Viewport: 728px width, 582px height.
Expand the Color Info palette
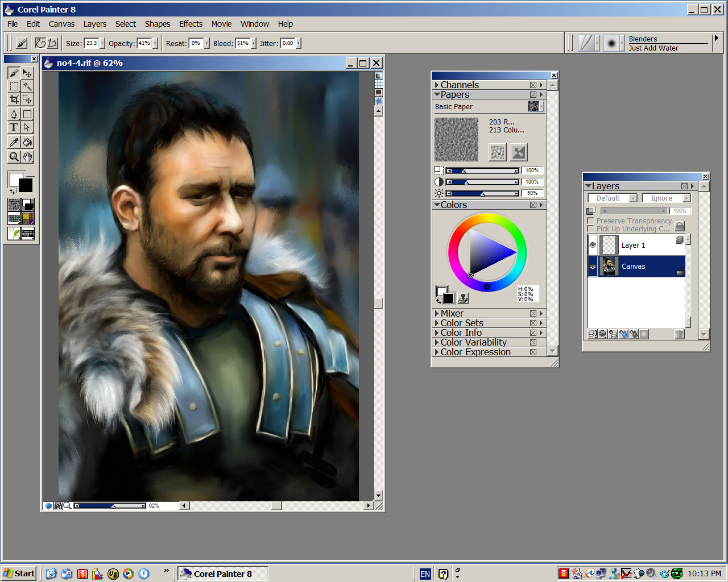[x=437, y=332]
